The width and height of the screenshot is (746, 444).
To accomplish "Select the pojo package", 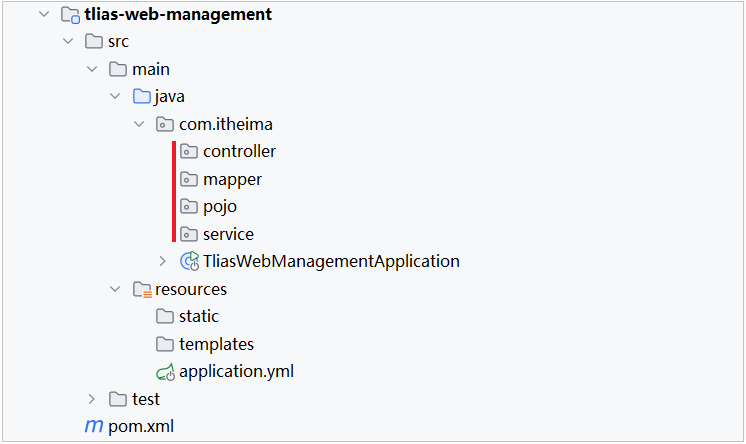I will (220, 207).
